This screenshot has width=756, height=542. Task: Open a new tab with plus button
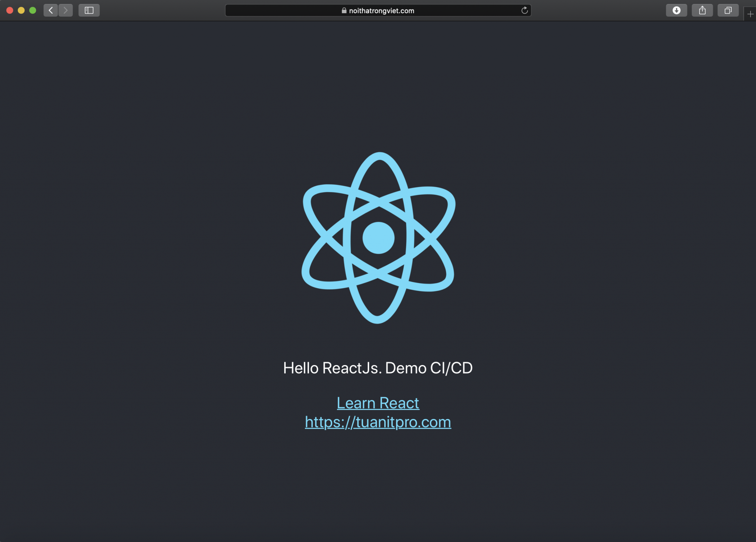pyautogui.click(x=750, y=14)
